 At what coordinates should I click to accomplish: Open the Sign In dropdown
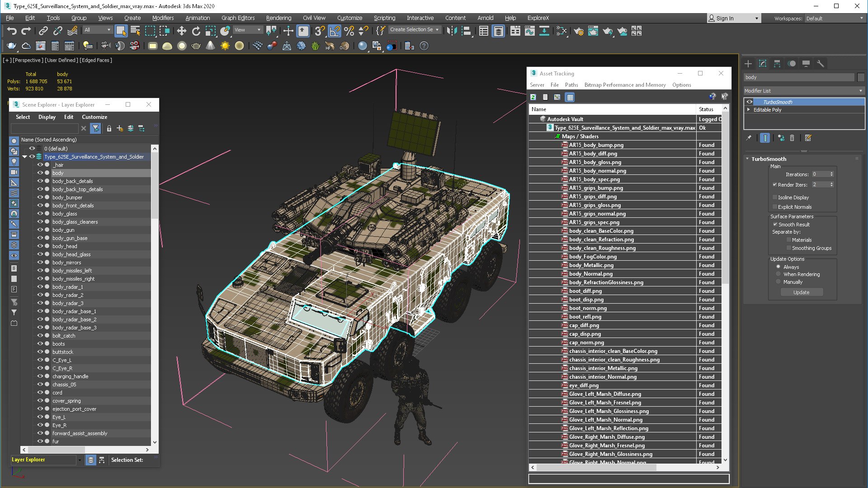(734, 19)
